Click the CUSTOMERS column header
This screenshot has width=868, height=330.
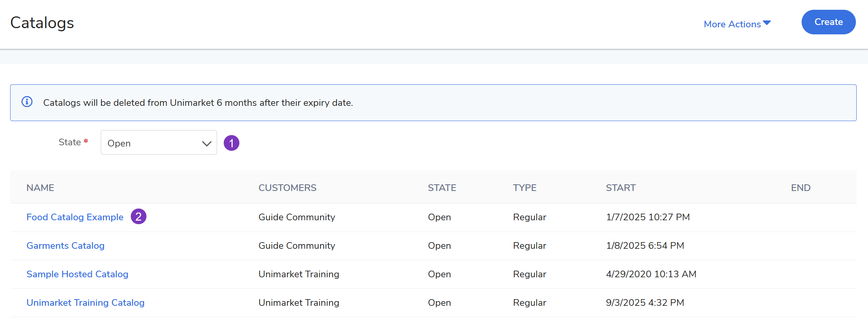pos(287,188)
